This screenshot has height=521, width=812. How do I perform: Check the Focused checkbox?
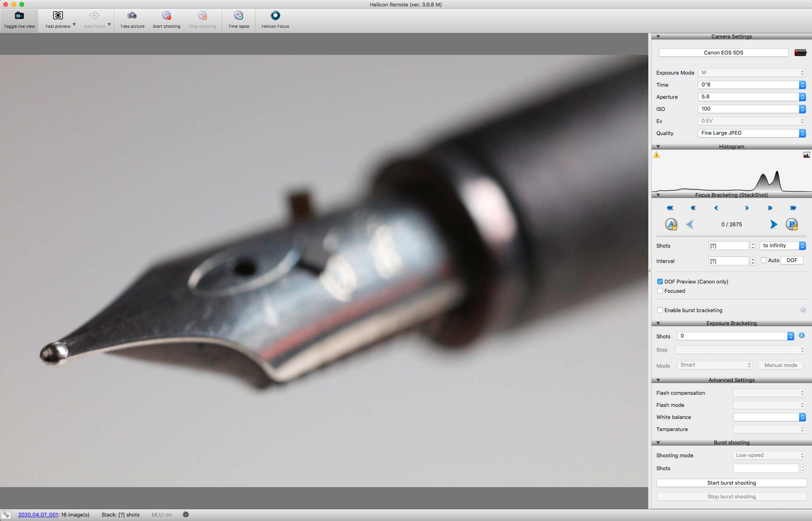(x=660, y=291)
